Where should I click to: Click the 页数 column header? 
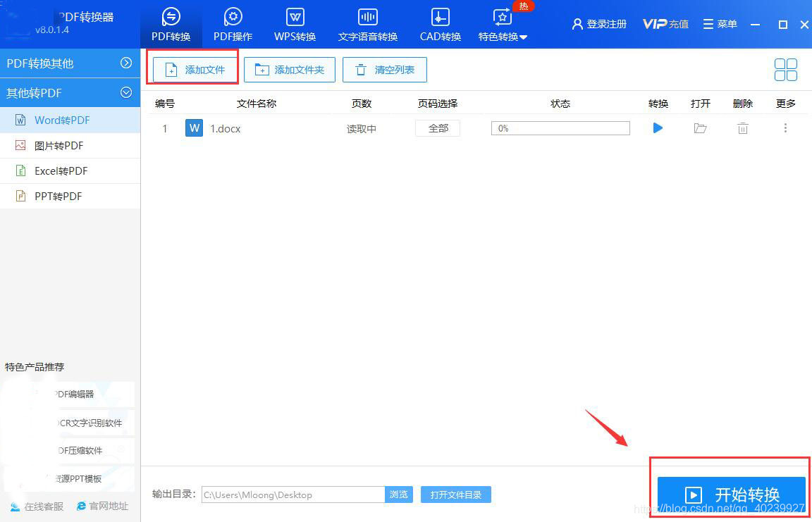[x=362, y=104]
